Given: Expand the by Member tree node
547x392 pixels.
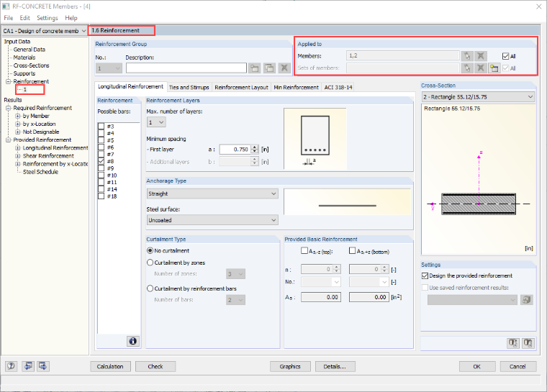Looking at the screenshot, I should [x=17, y=116].
